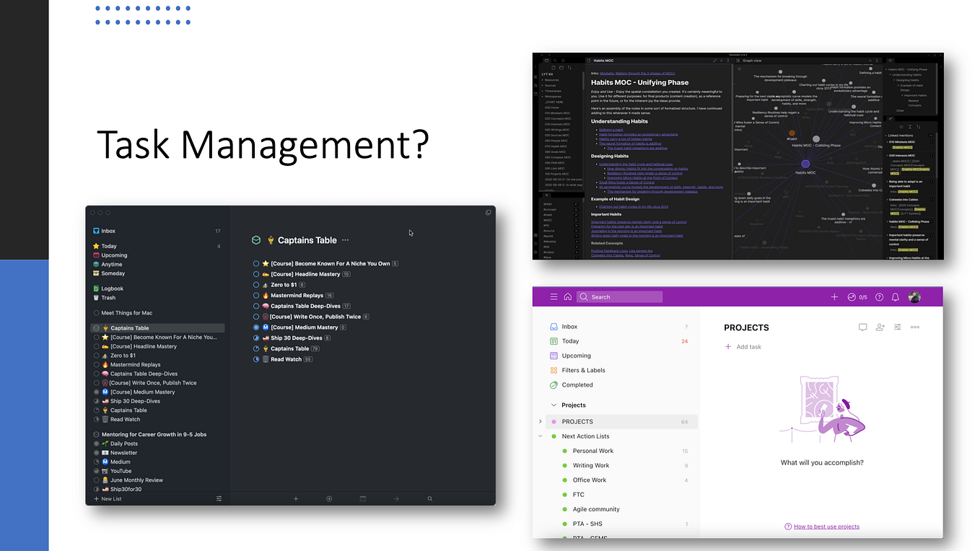Click the 0/5 productivity progress indicator
Viewport: 980px width, 551px height.
[859, 296]
